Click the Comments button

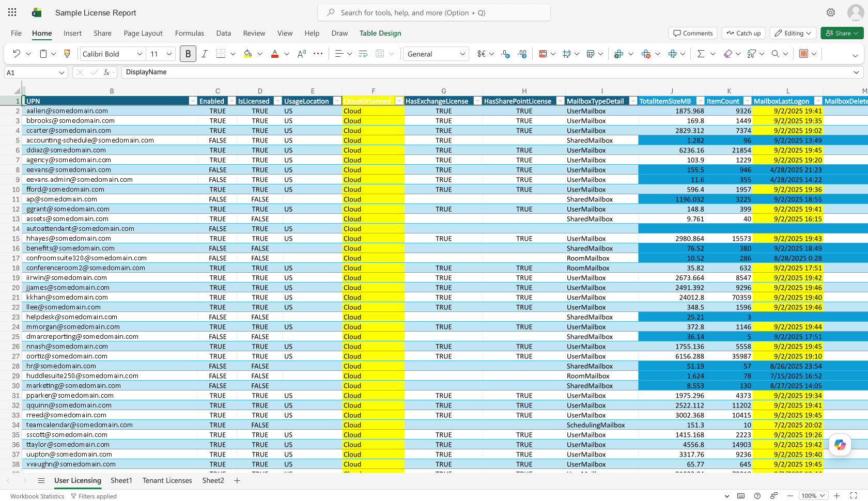[693, 33]
